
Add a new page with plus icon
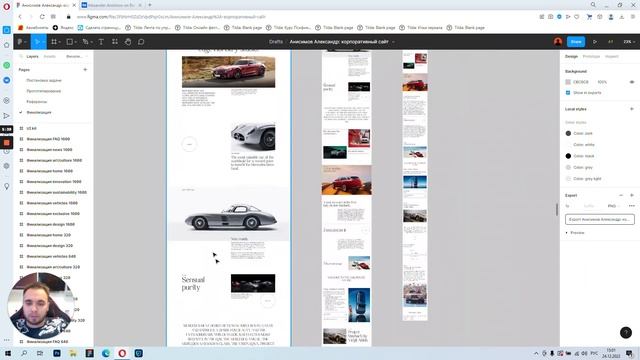tap(85, 70)
